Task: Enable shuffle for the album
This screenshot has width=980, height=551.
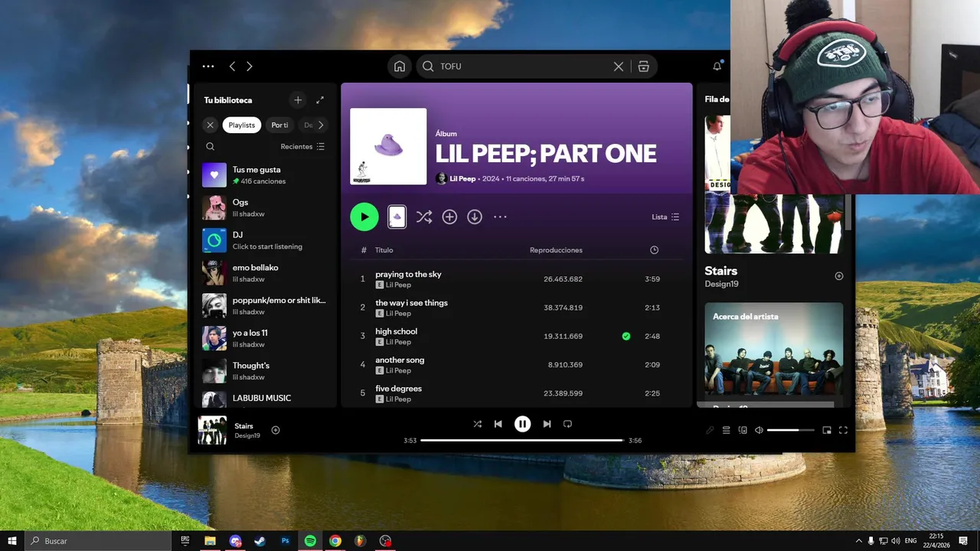Action: [x=424, y=217]
